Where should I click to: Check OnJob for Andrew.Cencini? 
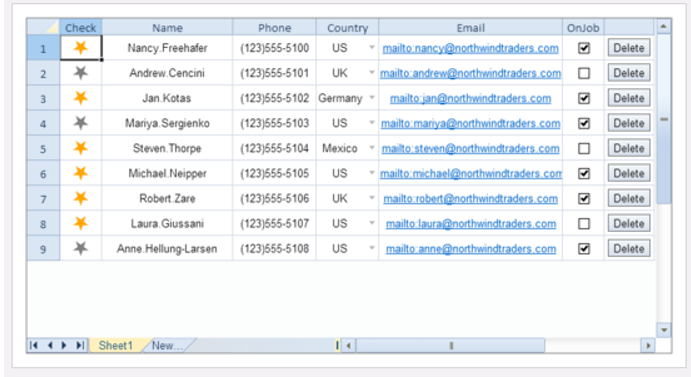[584, 73]
